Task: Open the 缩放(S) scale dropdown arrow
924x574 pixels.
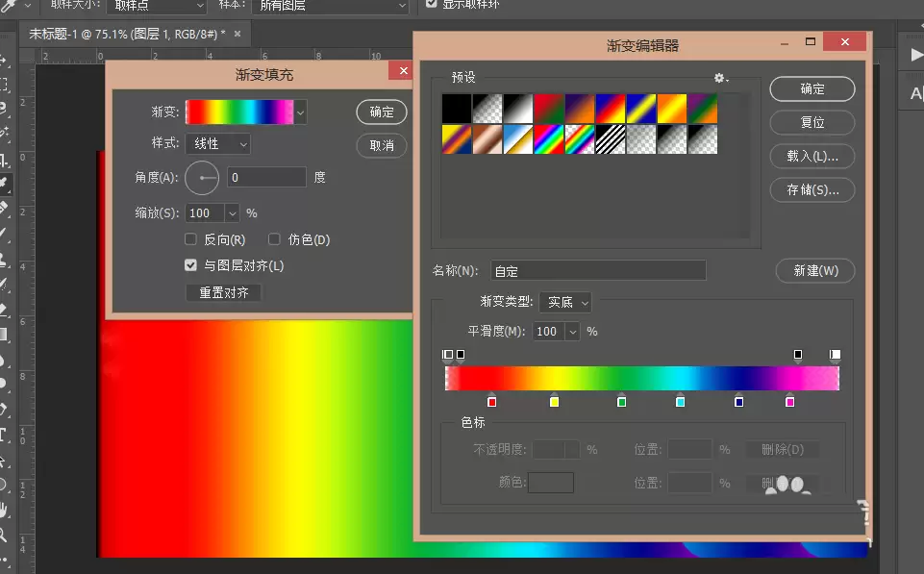Action: (232, 213)
